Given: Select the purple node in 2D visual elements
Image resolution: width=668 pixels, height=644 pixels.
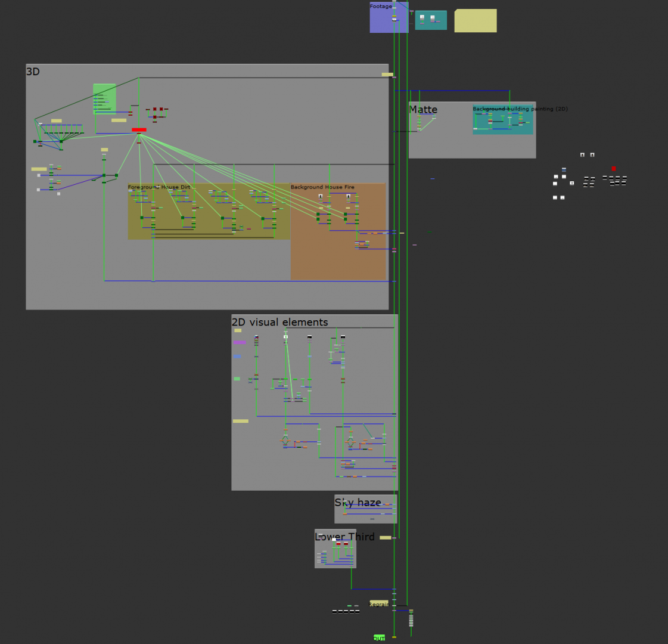Looking at the screenshot, I should tap(240, 342).
